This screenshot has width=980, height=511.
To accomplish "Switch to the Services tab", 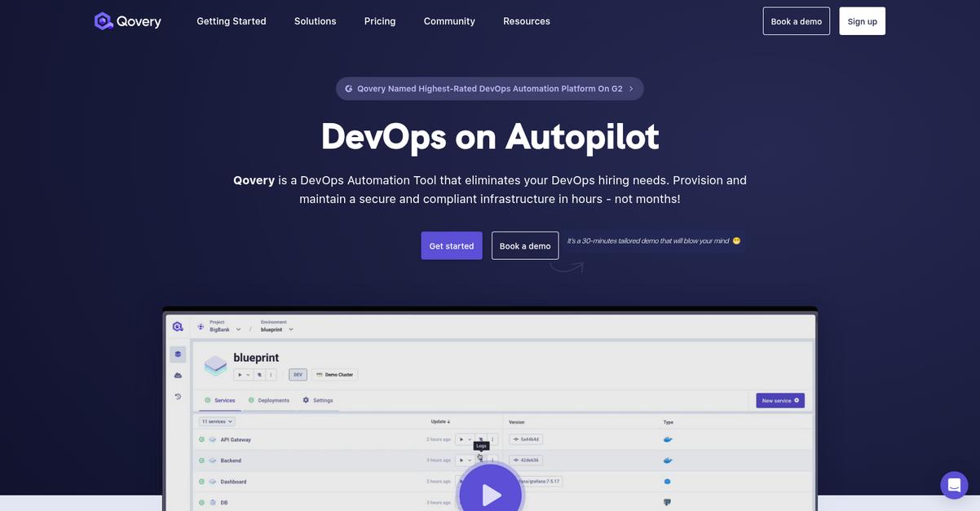I will pos(220,400).
